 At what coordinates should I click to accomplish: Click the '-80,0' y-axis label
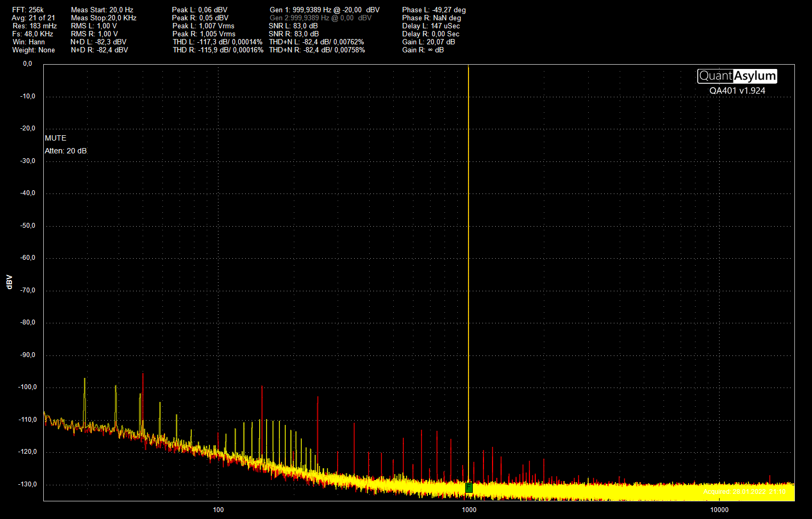pos(28,322)
